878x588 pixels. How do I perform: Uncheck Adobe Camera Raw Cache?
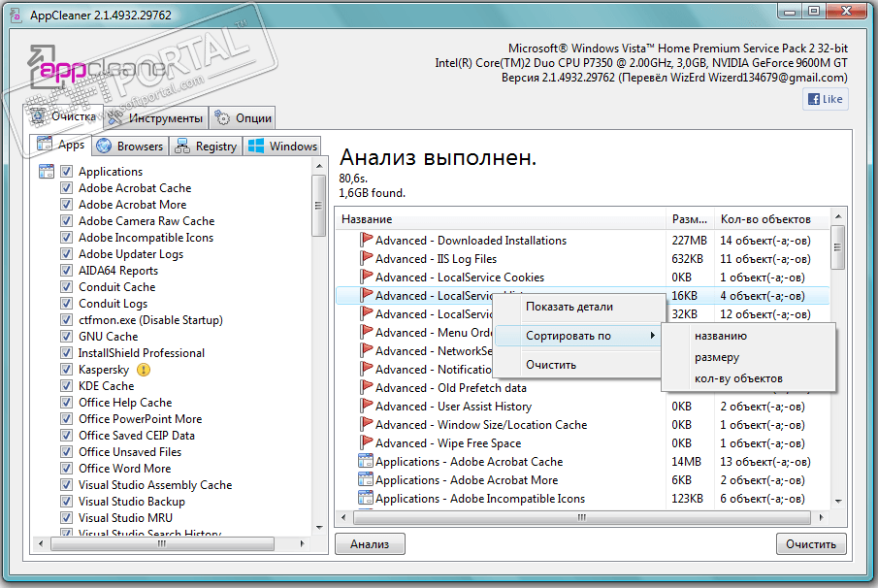66,220
